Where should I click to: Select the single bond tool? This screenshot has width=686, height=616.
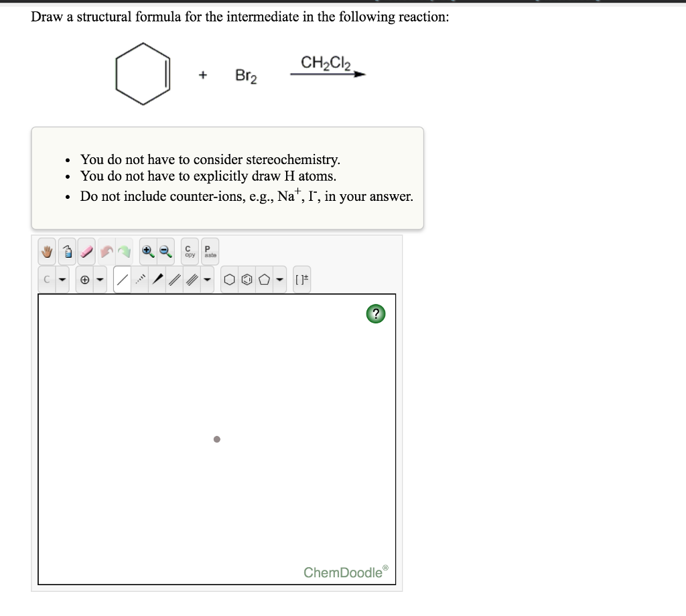[x=121, y=279]
